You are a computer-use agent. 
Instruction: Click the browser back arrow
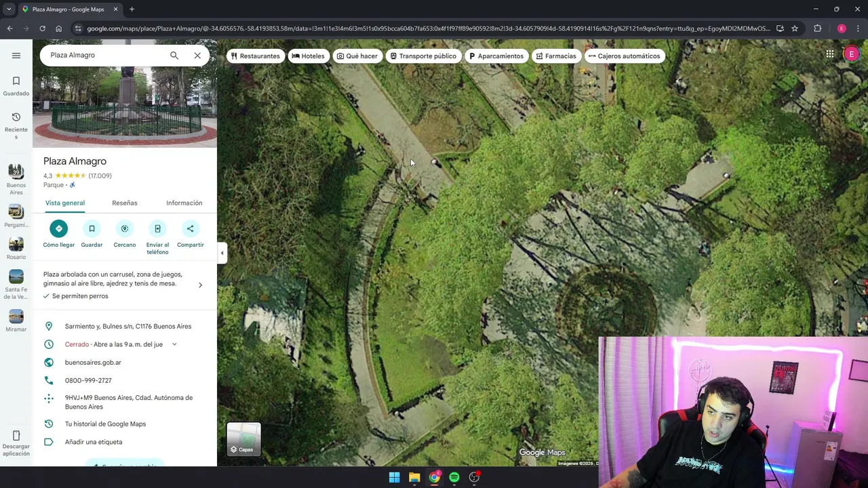(9, 28)
